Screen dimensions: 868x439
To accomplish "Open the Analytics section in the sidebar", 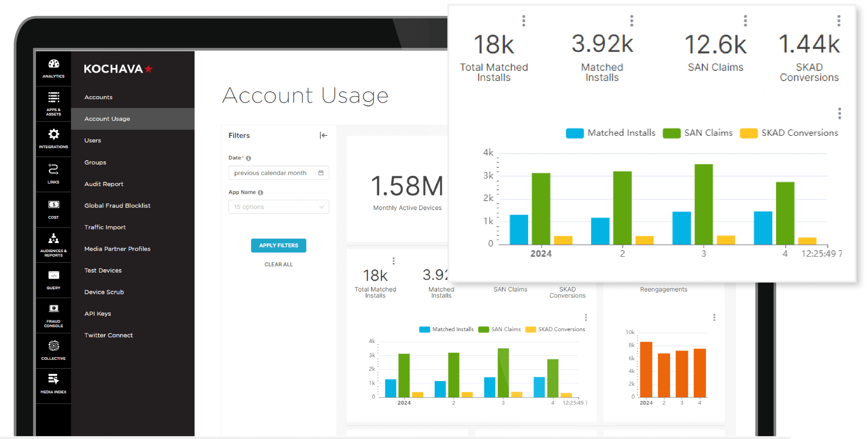I will point(53,68).
